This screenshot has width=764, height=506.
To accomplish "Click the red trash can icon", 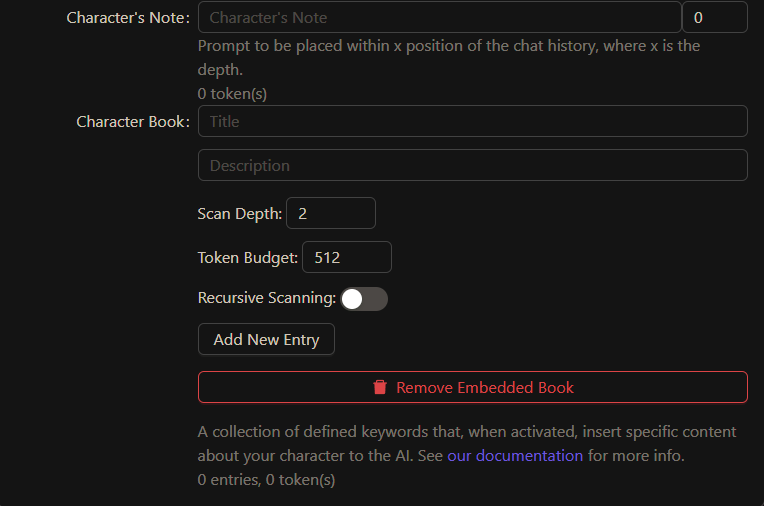I will [380, 388].
